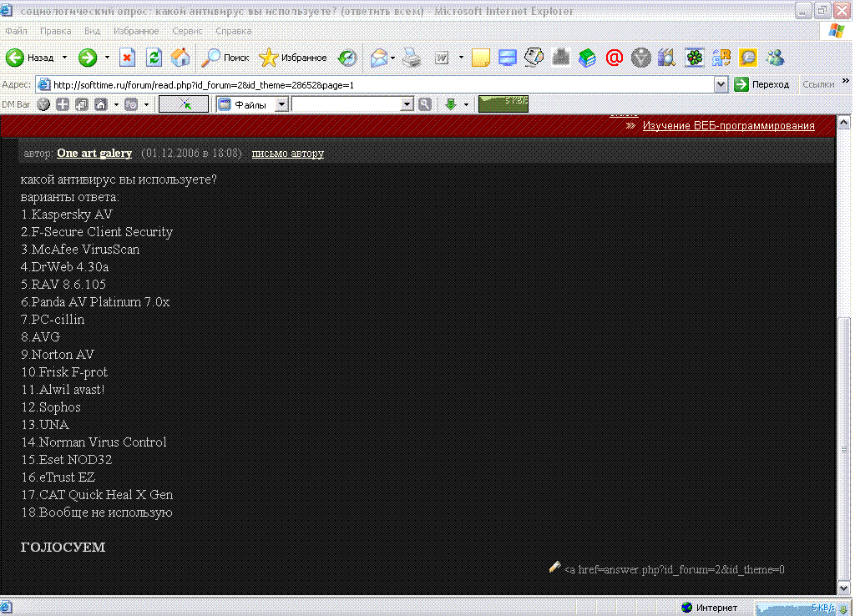Click the DM Bar green speed graph
This screenshot has height=616, width=855.
(503, 104)
